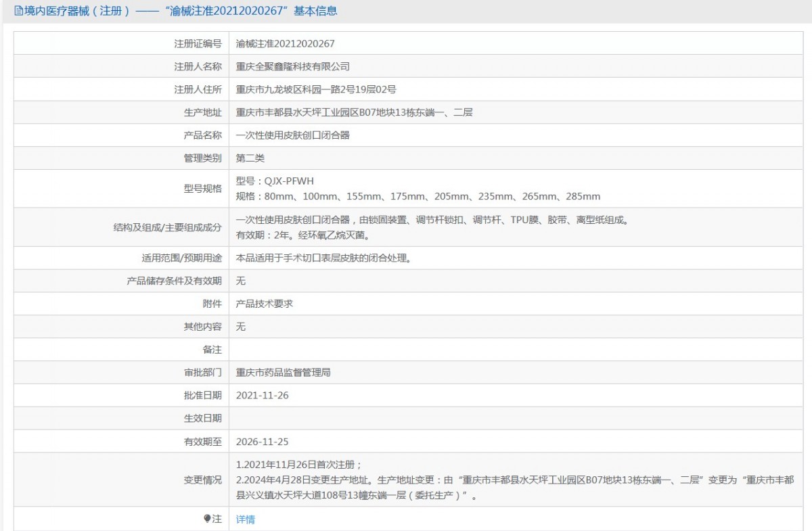Click the document icon beside the page title
812x531 pixels.
point(18,11)
